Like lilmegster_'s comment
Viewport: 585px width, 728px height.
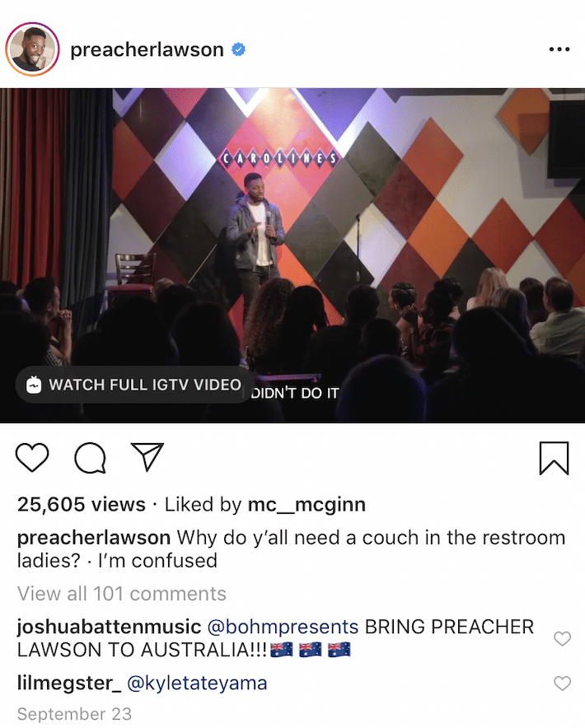tap(562, 684)
